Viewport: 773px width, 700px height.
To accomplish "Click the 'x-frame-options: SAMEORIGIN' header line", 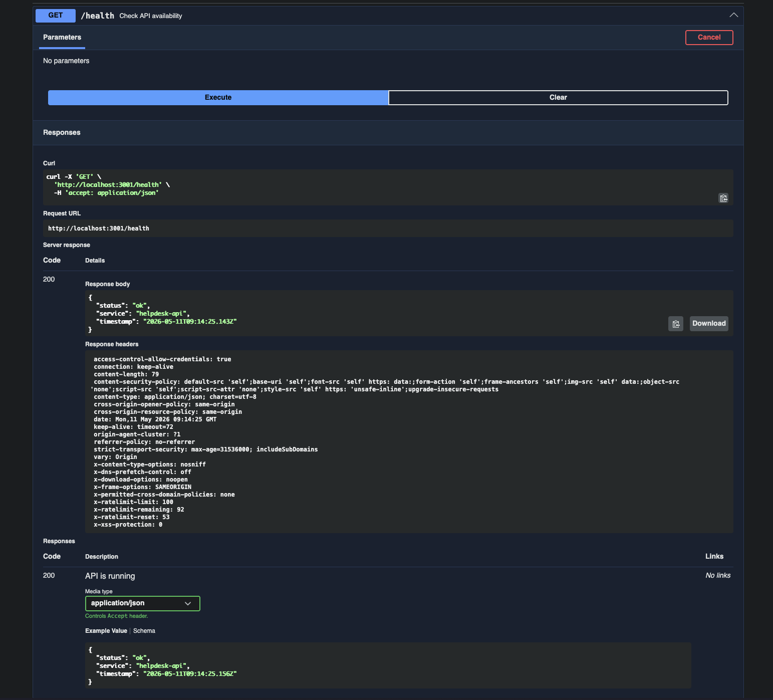I will pyautogui.click(x=142, y=487).
